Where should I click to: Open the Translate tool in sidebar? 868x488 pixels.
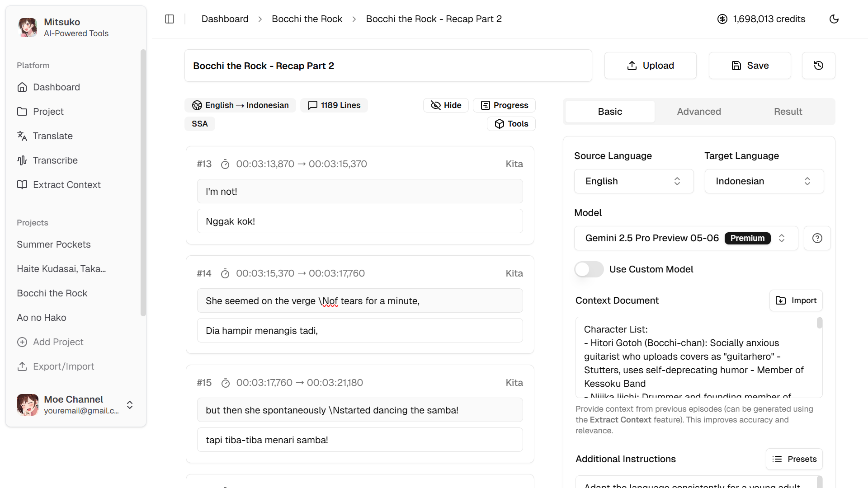(52, 136)
